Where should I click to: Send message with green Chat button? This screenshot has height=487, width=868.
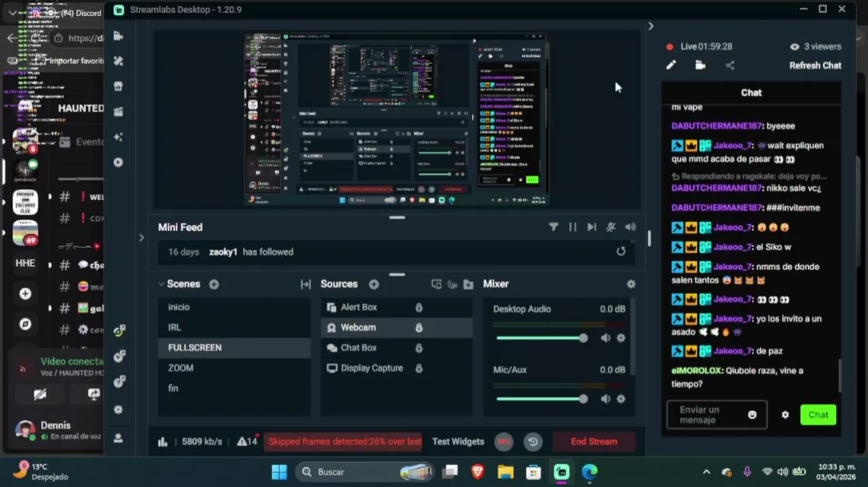[x=818, y=415]
